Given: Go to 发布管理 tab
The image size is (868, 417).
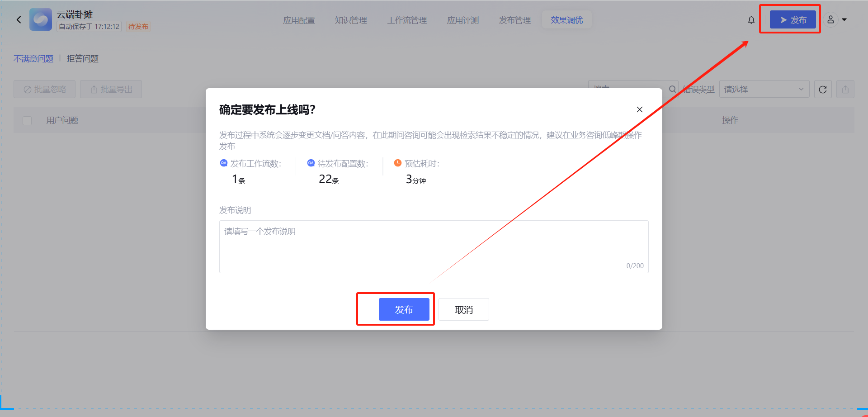Looking at the screenshot, I should (515, 20).
